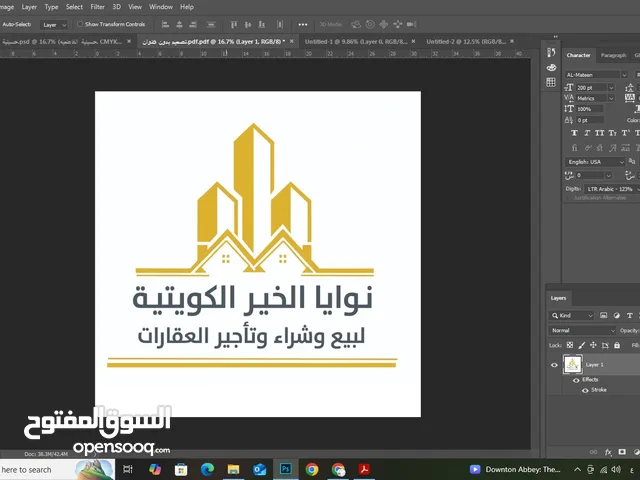This screenshot has height=480, width=640.
Task: Filter layers by pixel layers icon
Action: pos(604,316)
